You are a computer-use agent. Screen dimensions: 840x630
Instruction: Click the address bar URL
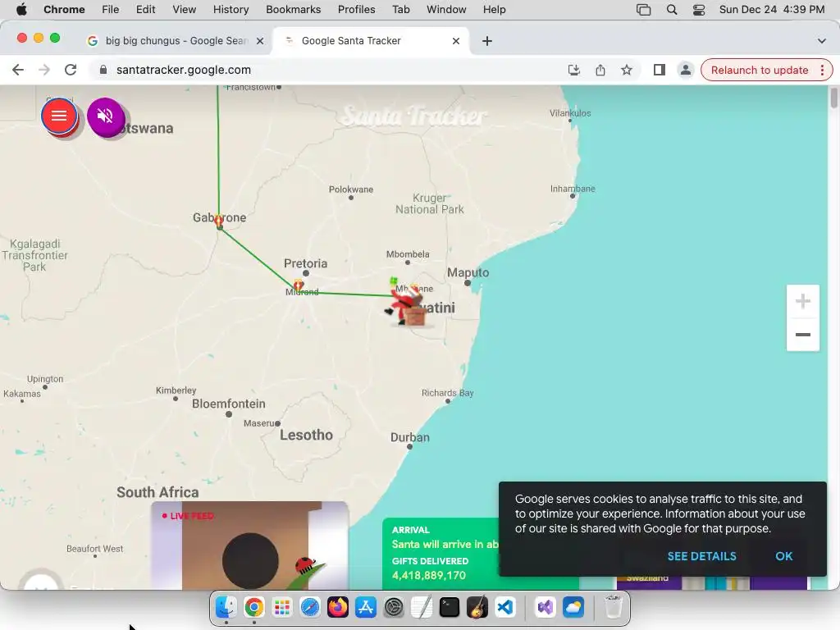pos(184,70)
